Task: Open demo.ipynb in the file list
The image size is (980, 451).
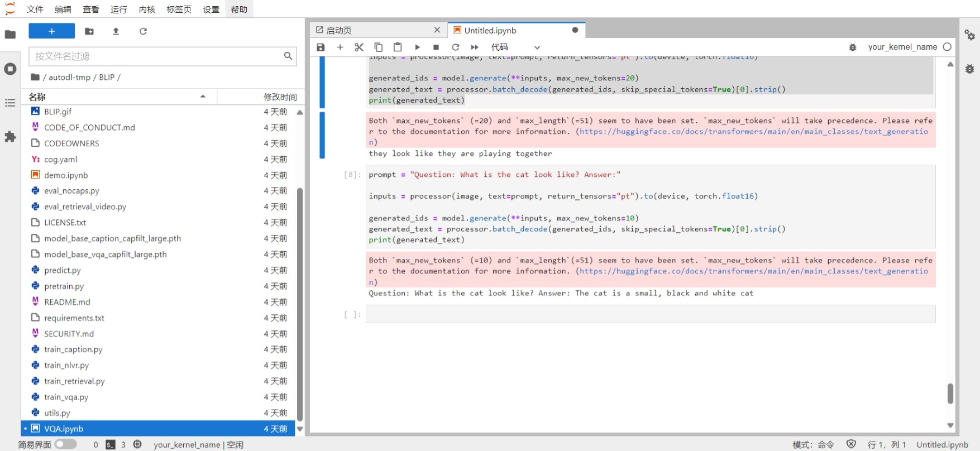Action: [66, 175]
